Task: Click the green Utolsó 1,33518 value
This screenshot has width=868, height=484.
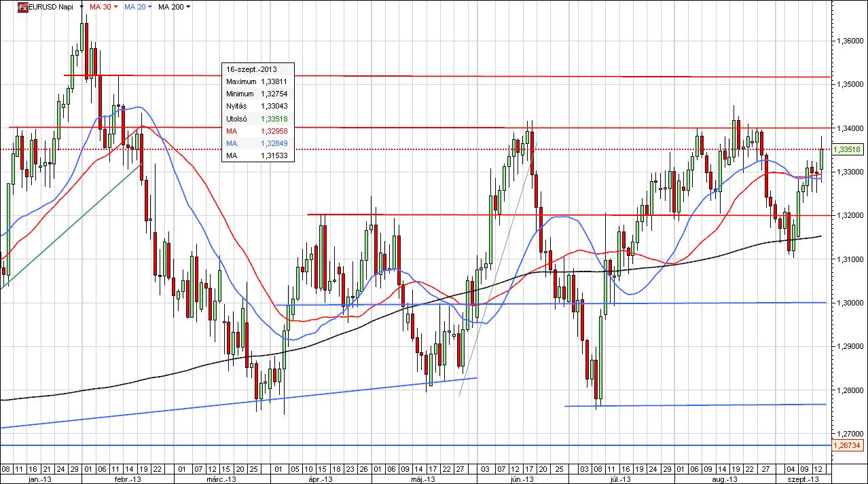Action: (274, 119)
